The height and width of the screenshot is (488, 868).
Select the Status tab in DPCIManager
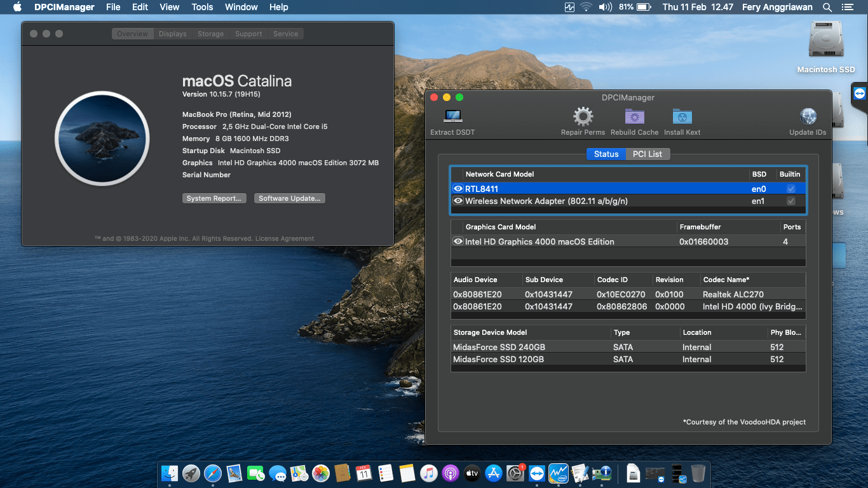coord(606,154)
